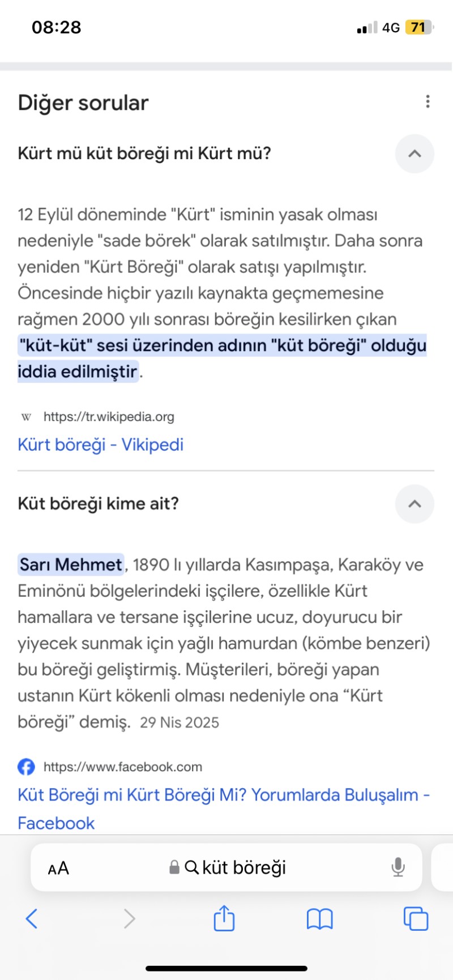This screenshot has height=980, width=453.
Task: Tap the highlighted "Sarı Mehmet" text
Action: click(71, 564)
